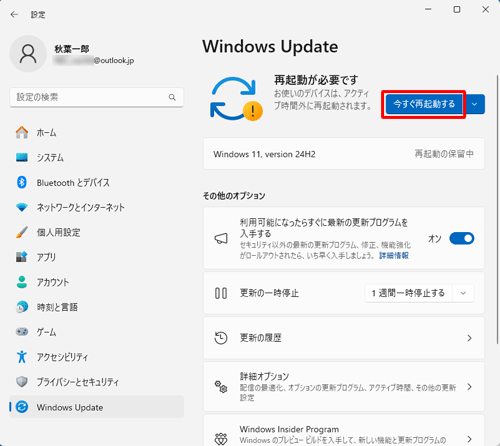Screen dimensions: 500x446
Task: Click the settings search field
Action: click(x=97, y=97)
